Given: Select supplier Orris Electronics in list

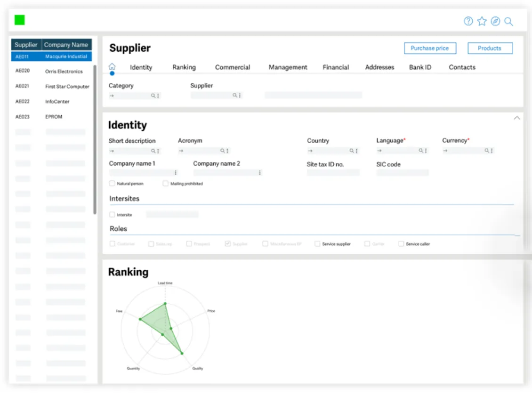Looking at the screenshot, I should point(52,71).
